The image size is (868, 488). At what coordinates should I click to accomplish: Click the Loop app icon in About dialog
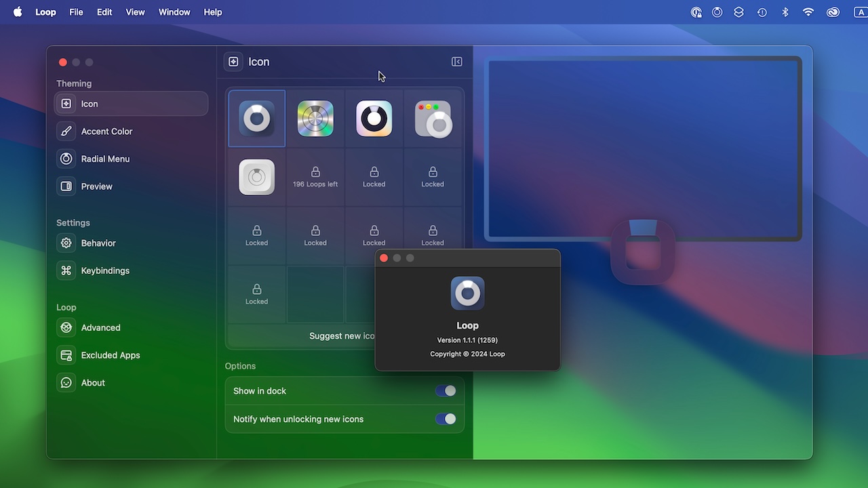tap(467, 293)
